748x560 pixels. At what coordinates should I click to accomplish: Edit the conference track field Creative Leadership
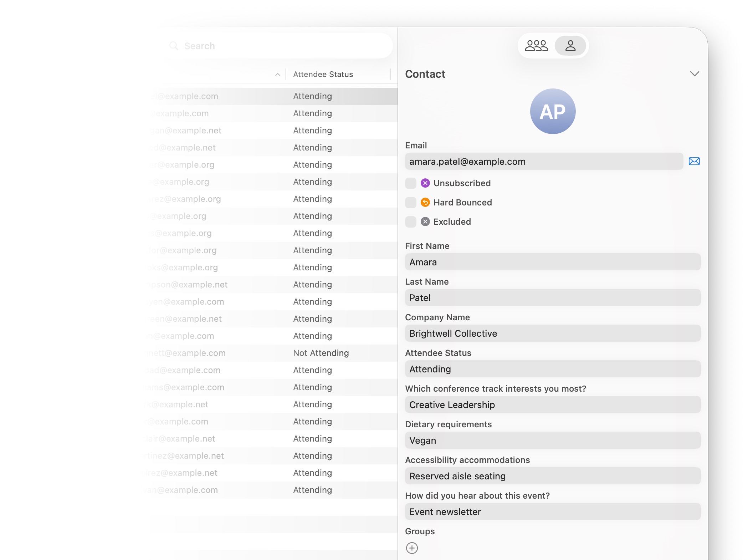tap(553, 404)
